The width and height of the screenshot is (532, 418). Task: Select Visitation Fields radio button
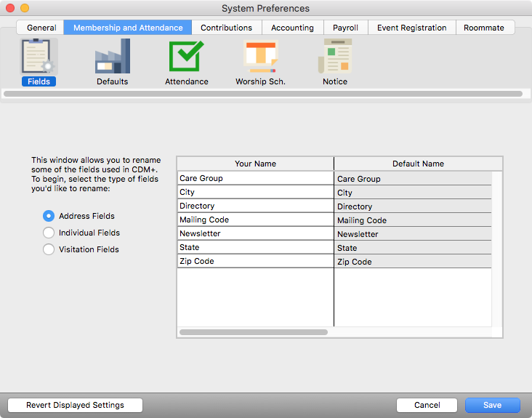(49, 249)
